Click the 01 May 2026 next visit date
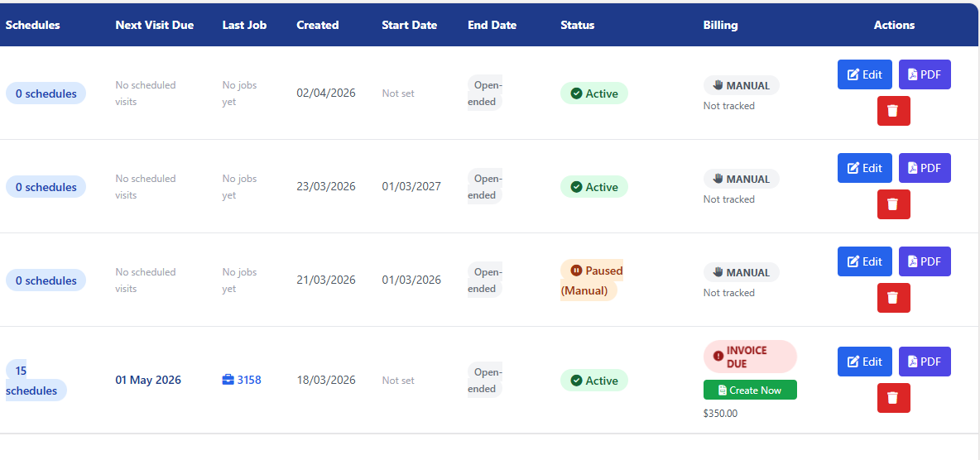 click(148, 380)
